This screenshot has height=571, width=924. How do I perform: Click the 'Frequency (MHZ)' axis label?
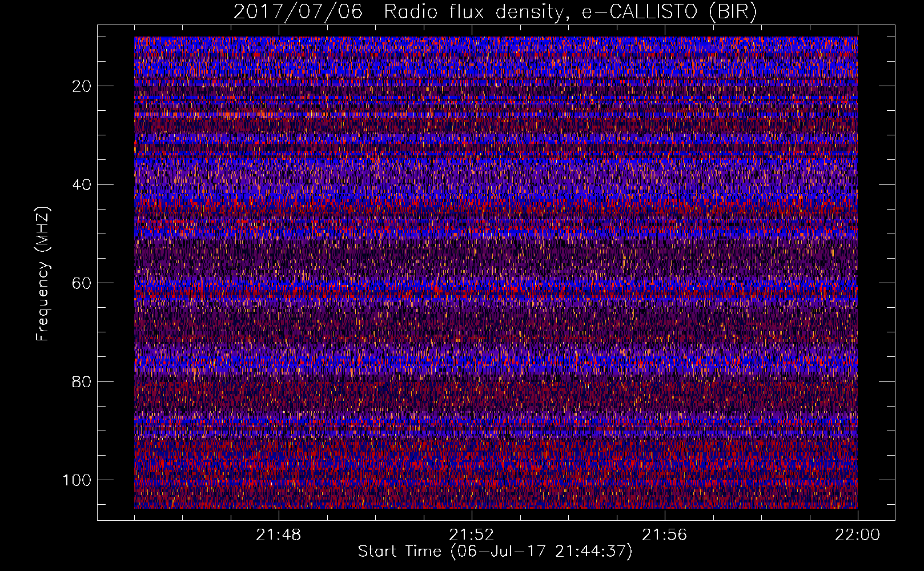[43, 274]
